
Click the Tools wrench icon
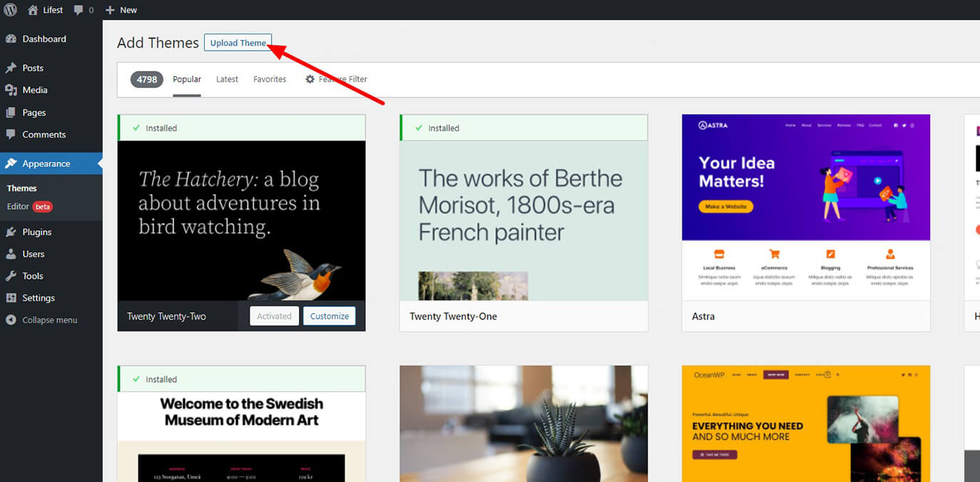(x=11, y=277)
